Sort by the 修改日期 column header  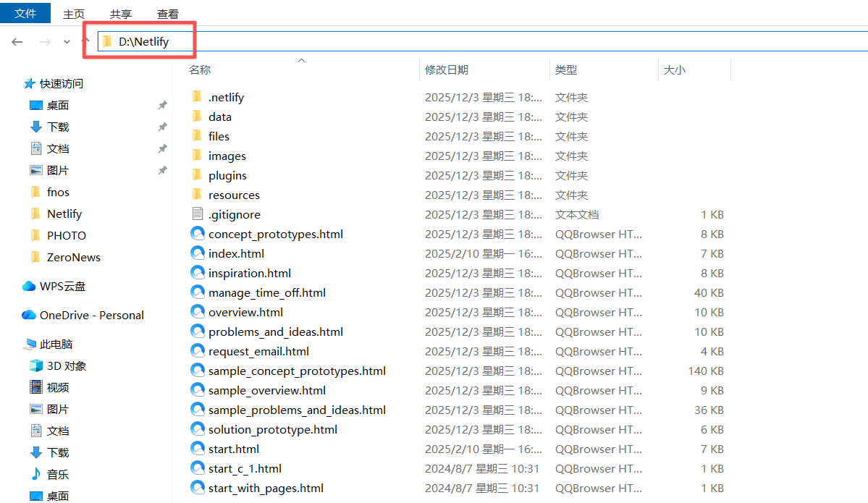(x=446, y=69)
